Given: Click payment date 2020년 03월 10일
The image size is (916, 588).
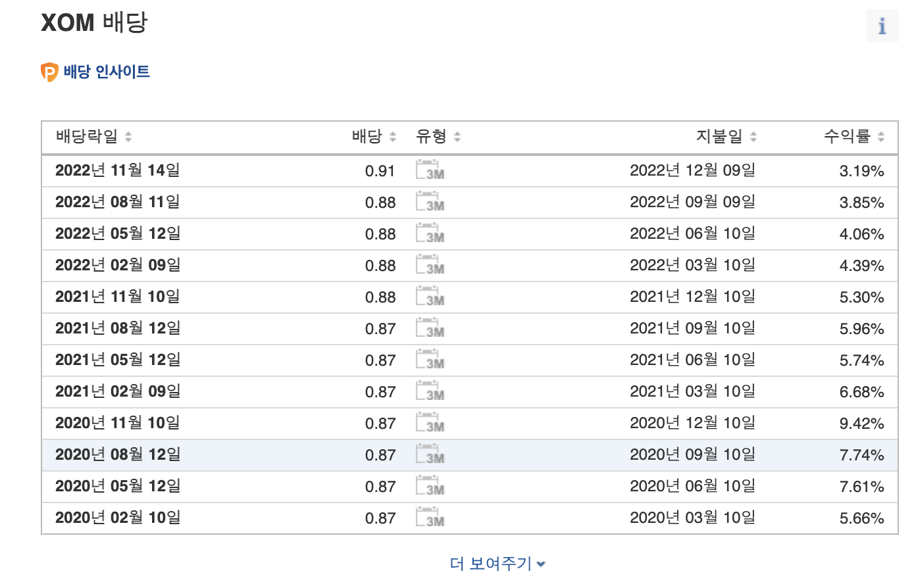Looking at the screenshot, I should pos(693,518).
